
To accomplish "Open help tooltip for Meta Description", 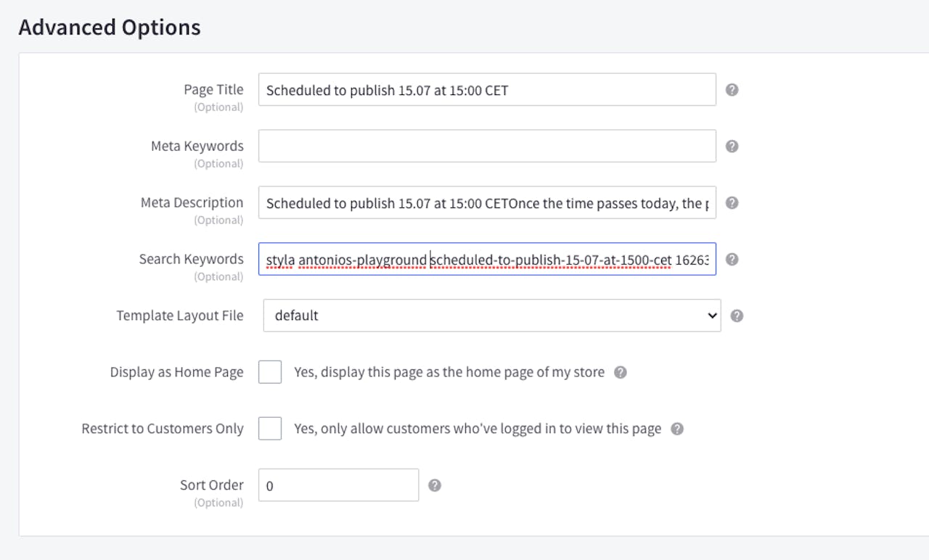I will click(732, 203).
